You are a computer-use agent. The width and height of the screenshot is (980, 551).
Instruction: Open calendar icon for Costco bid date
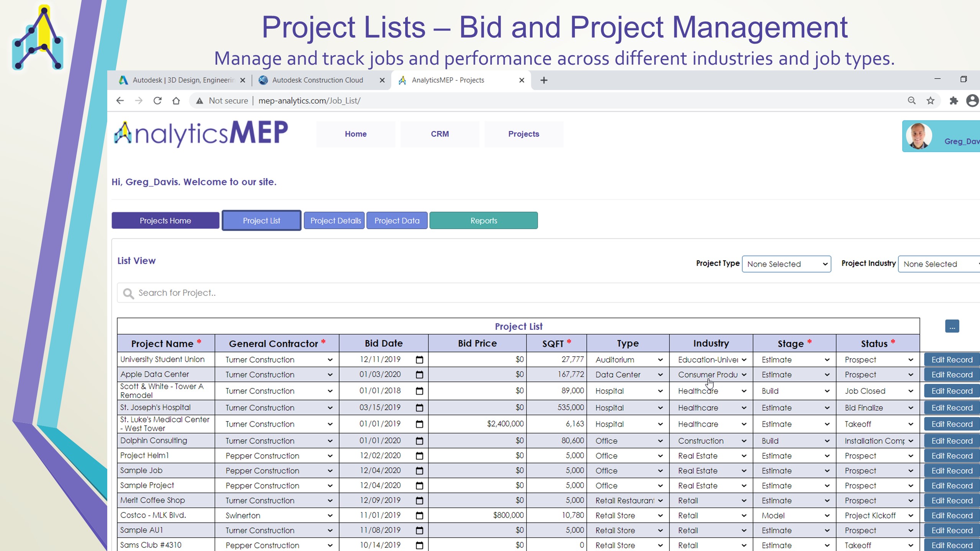pyautogui.click(x=419, y=515)
